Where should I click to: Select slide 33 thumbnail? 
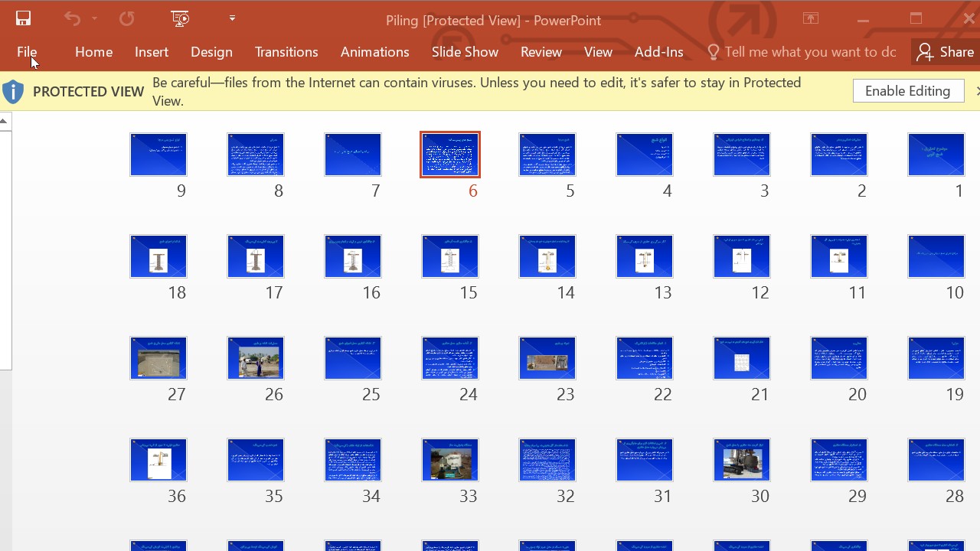click(x=450, y=460)
